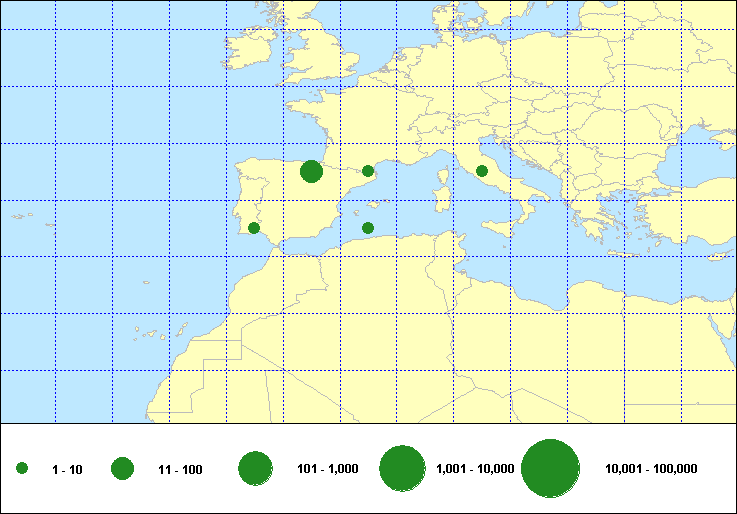Click the '11 - 100' legend label
Image resolution: width=737 pixels, height=514 pixels.
pyautogui.click(x=180, y=469)
